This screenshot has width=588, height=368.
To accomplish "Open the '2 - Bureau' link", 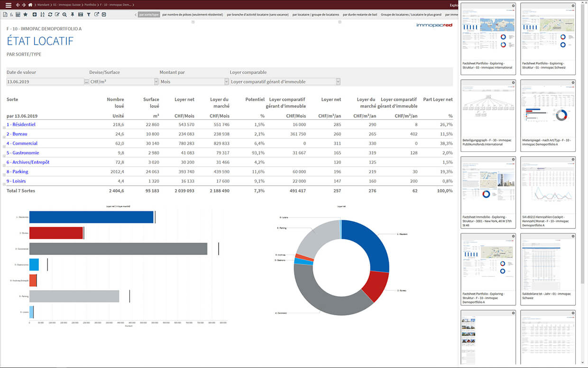I will (17, 134).
